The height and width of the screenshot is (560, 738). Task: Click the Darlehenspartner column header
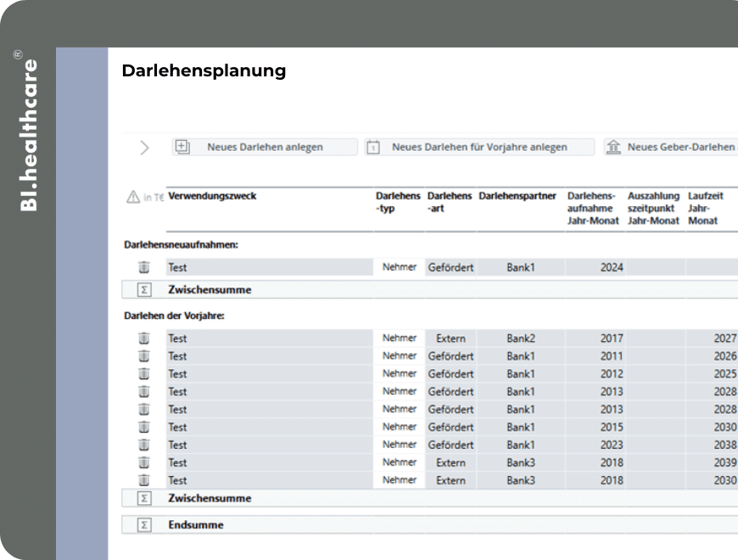[x=517, y=196]
